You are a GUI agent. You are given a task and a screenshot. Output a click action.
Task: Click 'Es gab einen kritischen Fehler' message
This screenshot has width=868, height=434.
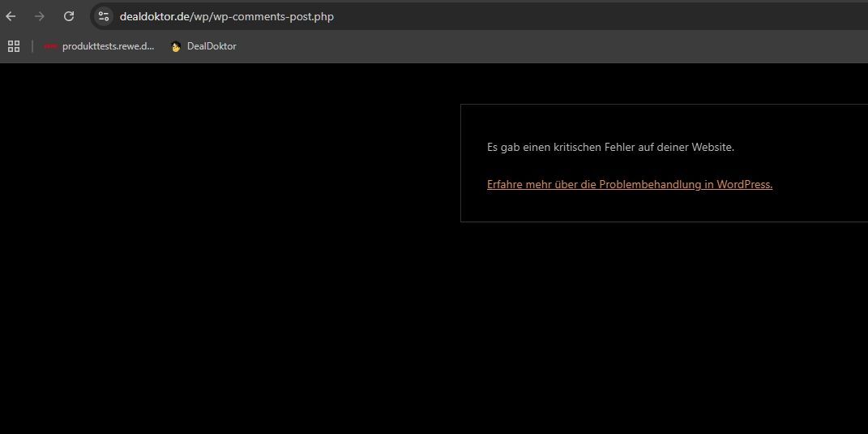coord(610,148)
